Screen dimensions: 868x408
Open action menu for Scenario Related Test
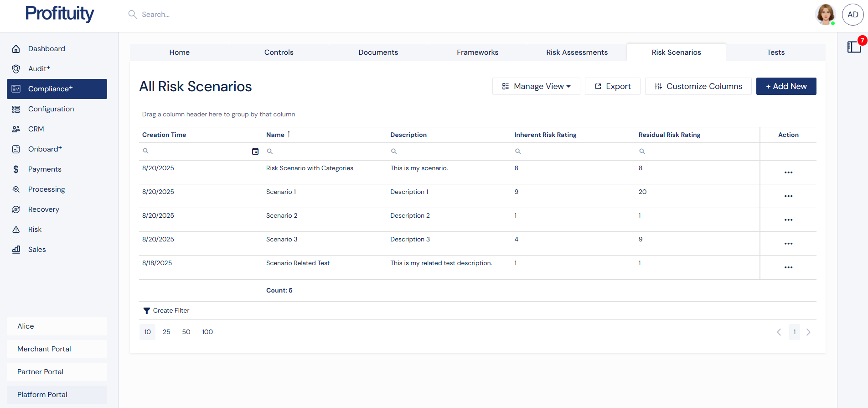(x=788, y=267)
